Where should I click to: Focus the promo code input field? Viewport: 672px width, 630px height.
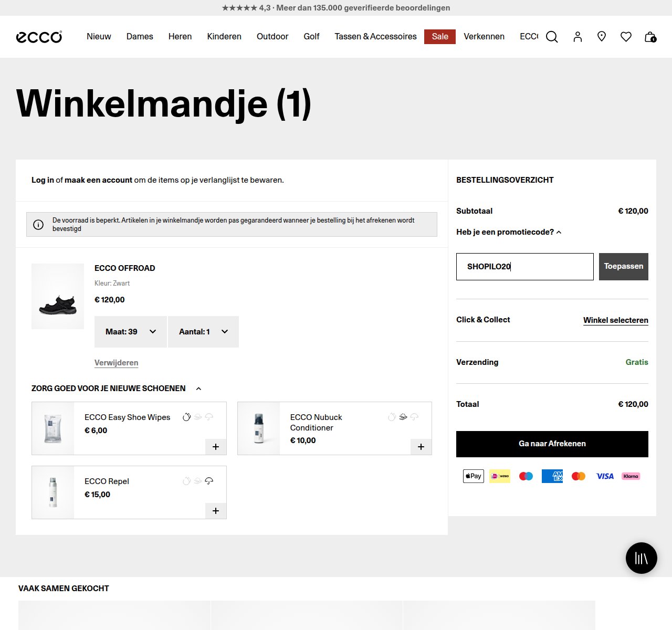(x=525, y=267)
